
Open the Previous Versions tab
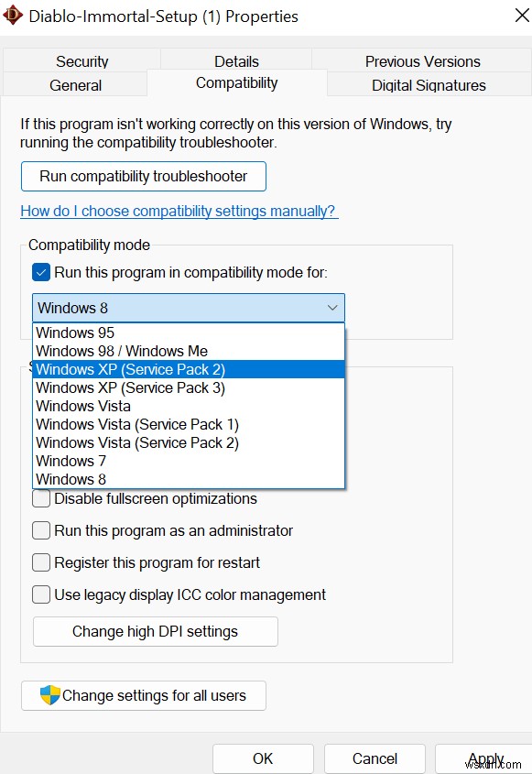pyautogui.click(x=422, y=61)
